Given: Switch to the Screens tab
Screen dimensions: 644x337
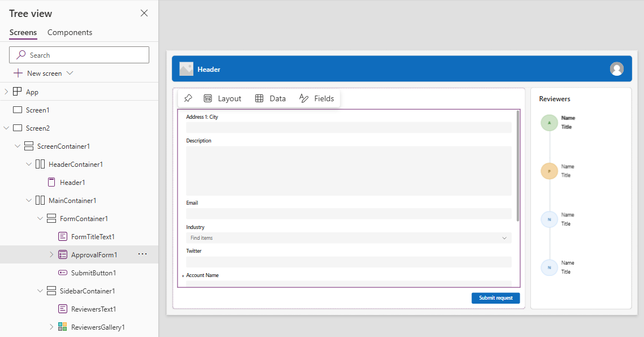Looking at the screenshot, I should coord(23,32).
